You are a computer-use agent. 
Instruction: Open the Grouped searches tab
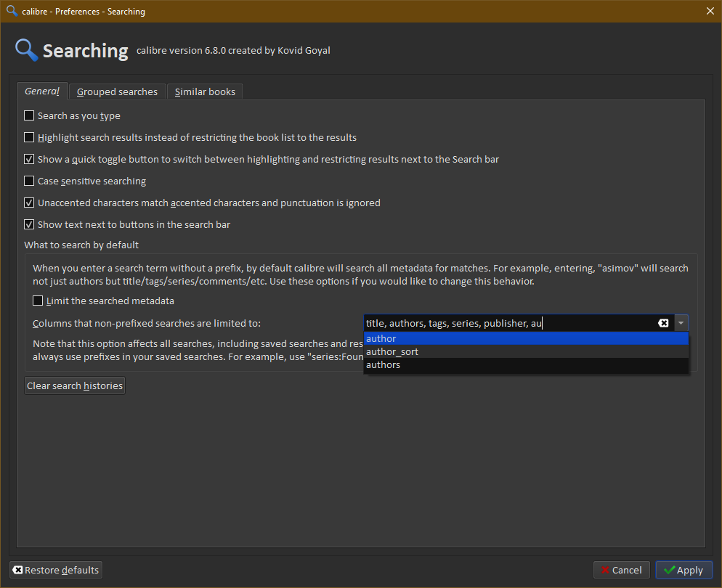point(117,91)
